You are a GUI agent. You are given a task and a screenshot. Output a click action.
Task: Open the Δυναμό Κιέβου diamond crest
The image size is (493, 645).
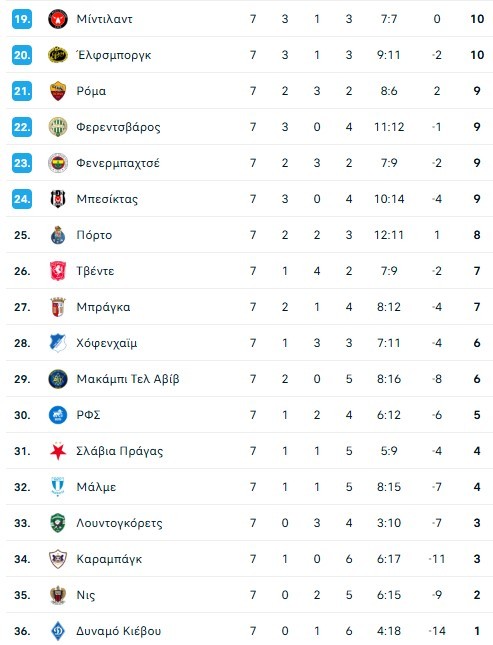tap(58, 631)
